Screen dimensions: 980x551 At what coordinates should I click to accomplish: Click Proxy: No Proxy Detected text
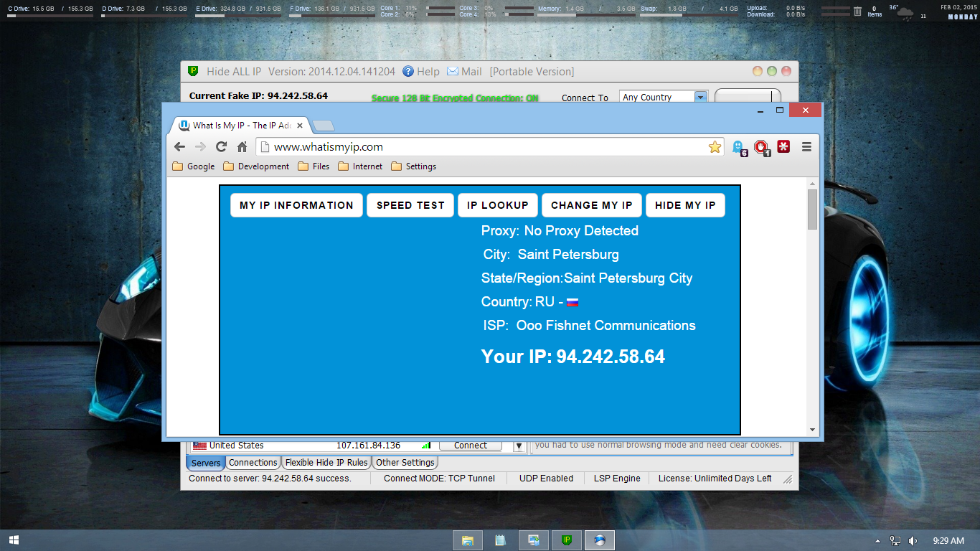560,231
